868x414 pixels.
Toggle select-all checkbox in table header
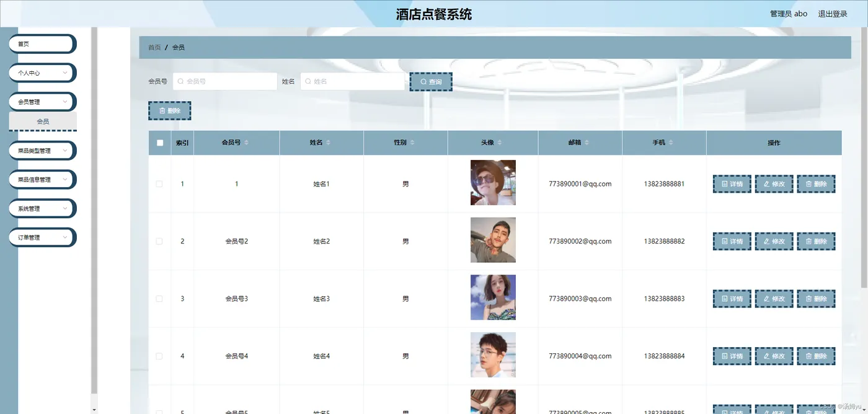coord(160,143)
